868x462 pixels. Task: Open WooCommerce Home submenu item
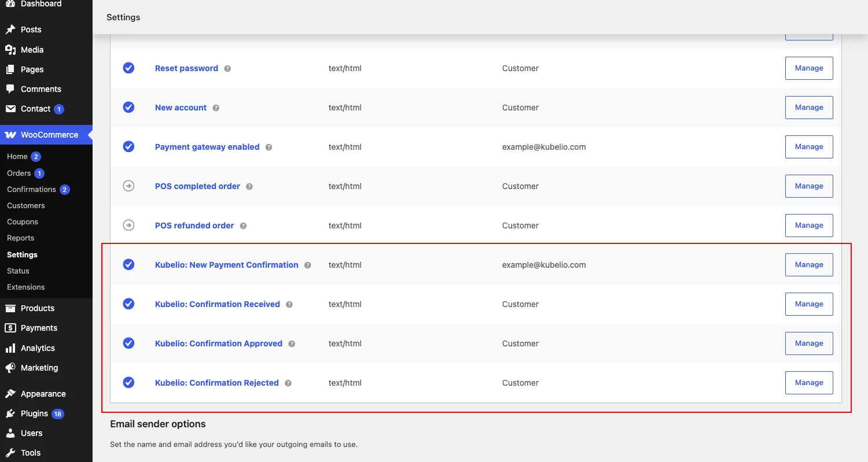[x=17, y=157]
